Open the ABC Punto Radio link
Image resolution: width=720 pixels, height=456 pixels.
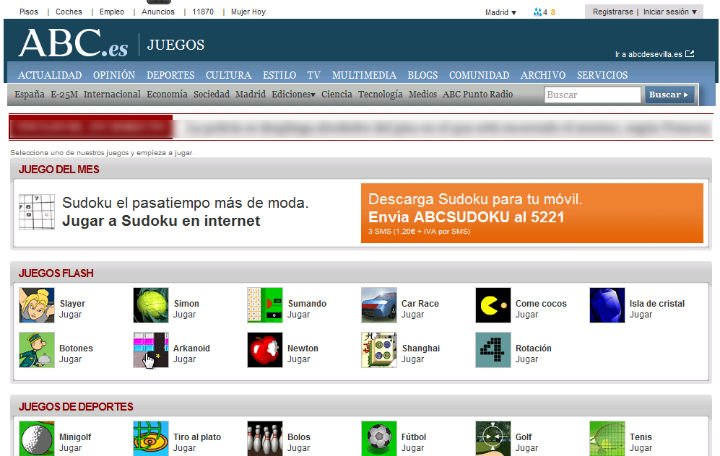pos(478,94)
